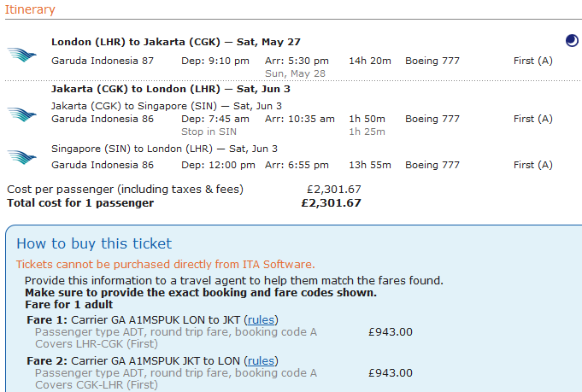Screen dimensions: 582x392
Task: Click the 'Sun, May 28' arrival date note
Action: 295,73
